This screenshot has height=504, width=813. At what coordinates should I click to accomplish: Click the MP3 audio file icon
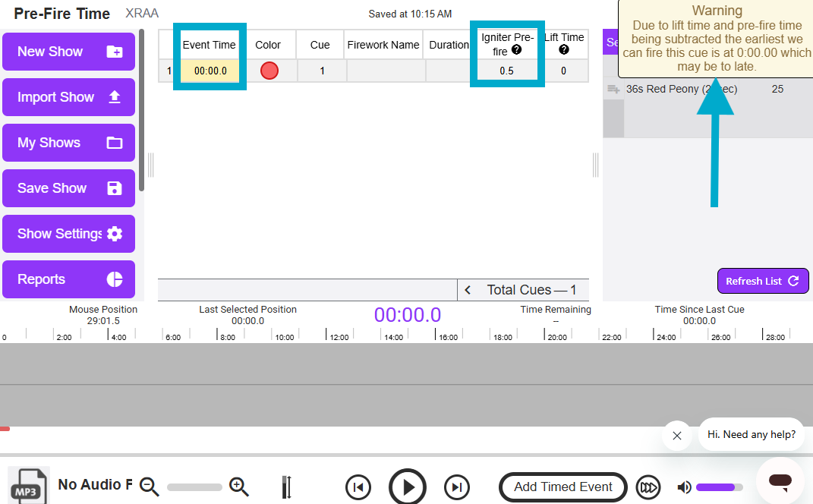coord(29,486)
